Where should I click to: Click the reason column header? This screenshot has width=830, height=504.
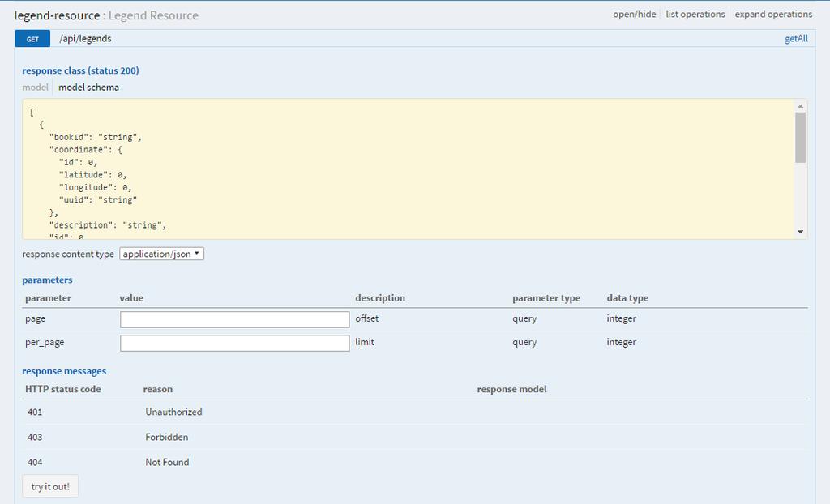158,389
